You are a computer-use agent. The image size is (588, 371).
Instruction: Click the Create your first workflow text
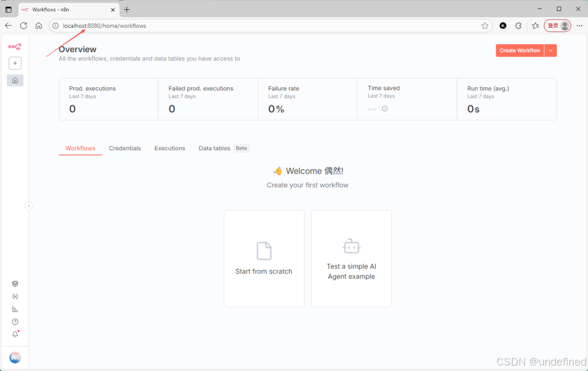pos(308,185)
